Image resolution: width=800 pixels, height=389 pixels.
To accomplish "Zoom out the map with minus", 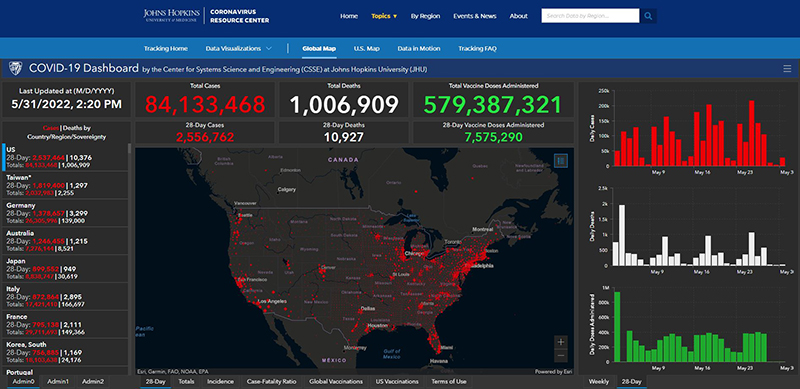I will pos(561,355).
